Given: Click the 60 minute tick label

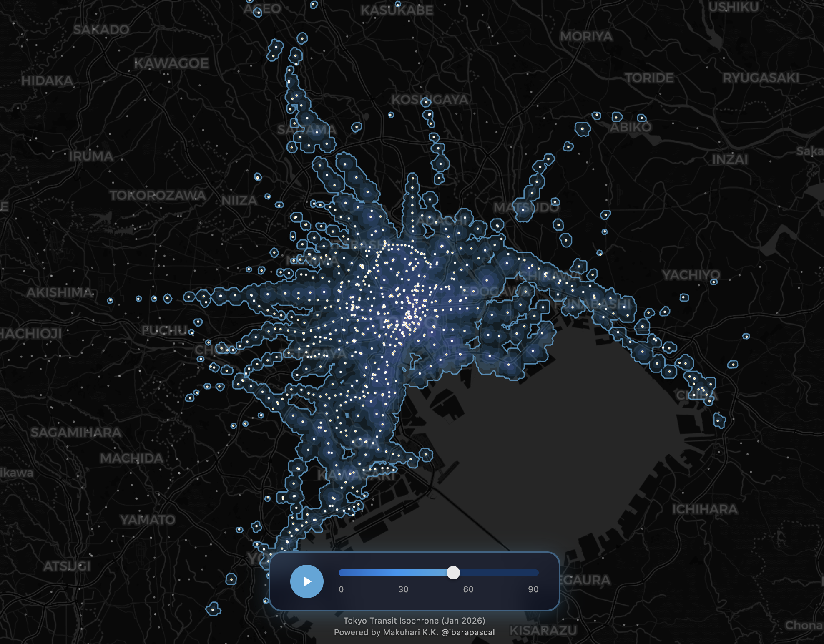Looking at the screenshot, I should (468, 589).
